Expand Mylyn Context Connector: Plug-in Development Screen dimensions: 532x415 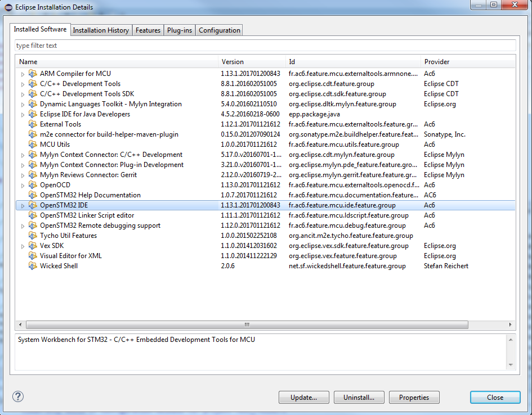pos(23,165)
